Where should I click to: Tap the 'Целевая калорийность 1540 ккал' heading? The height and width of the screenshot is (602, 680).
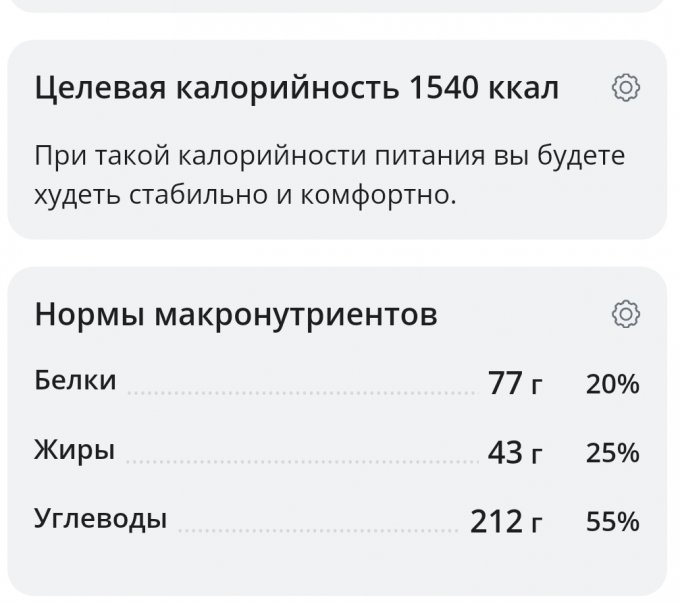pyautogui.click(x=296, y=89)
